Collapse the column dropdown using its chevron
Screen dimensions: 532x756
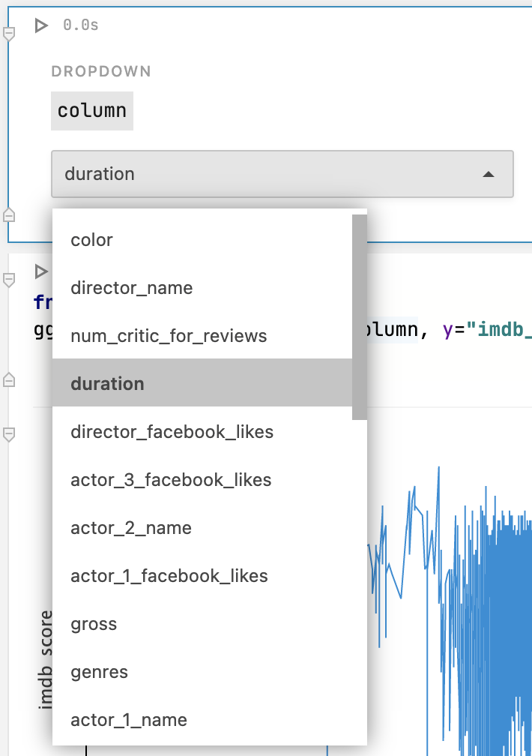[489, 173]
